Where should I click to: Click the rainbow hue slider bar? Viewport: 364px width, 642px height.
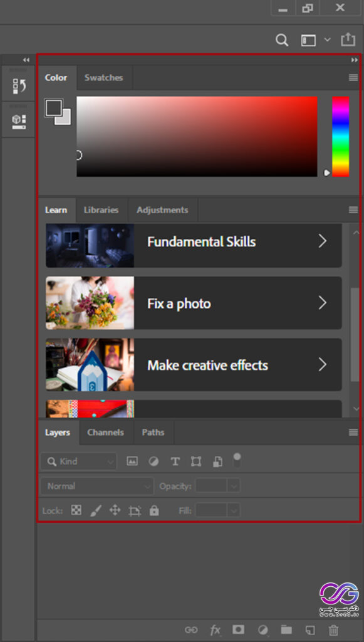tap(340, 136)
